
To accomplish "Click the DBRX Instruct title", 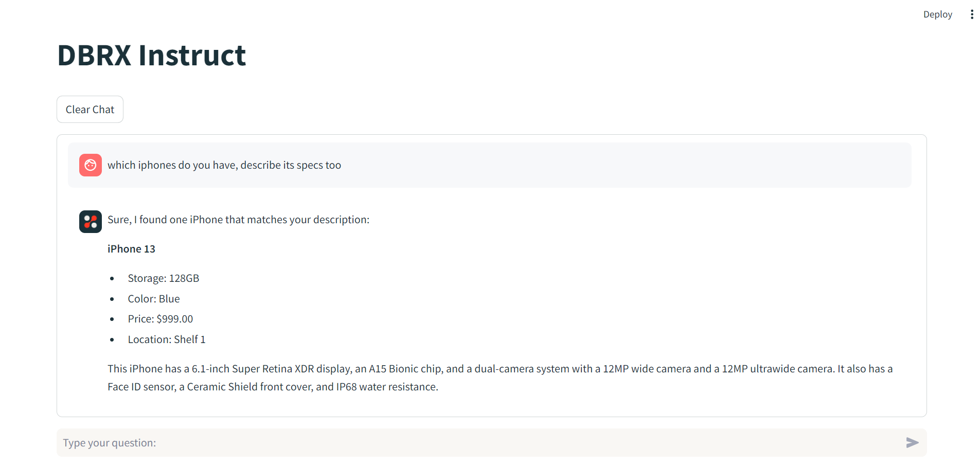I will click(x=152, y=55).
